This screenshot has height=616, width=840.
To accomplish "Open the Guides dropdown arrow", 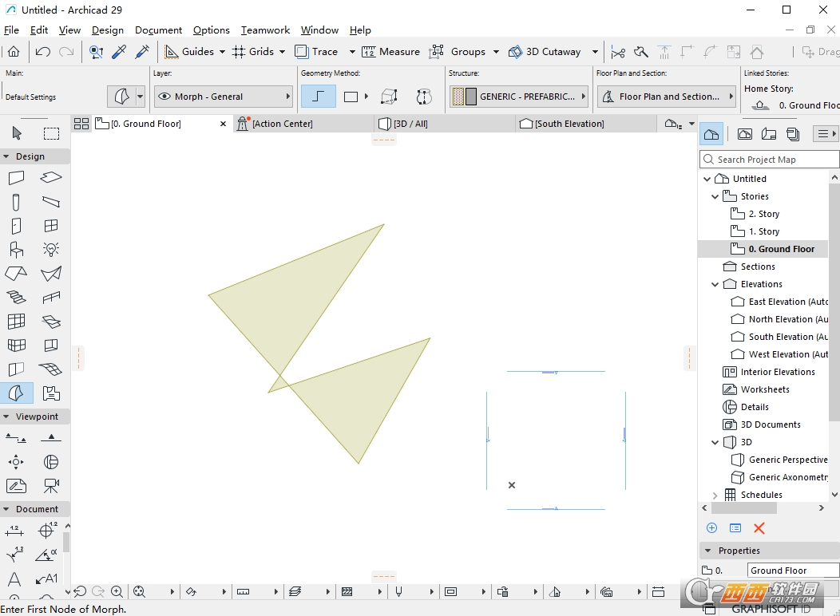I will 222,52.
